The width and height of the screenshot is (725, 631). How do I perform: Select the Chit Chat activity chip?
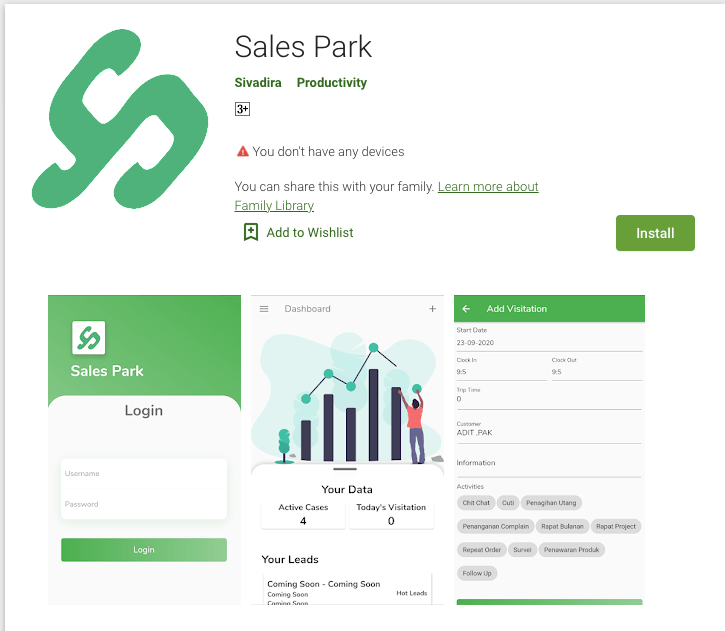tap(476, 502)
